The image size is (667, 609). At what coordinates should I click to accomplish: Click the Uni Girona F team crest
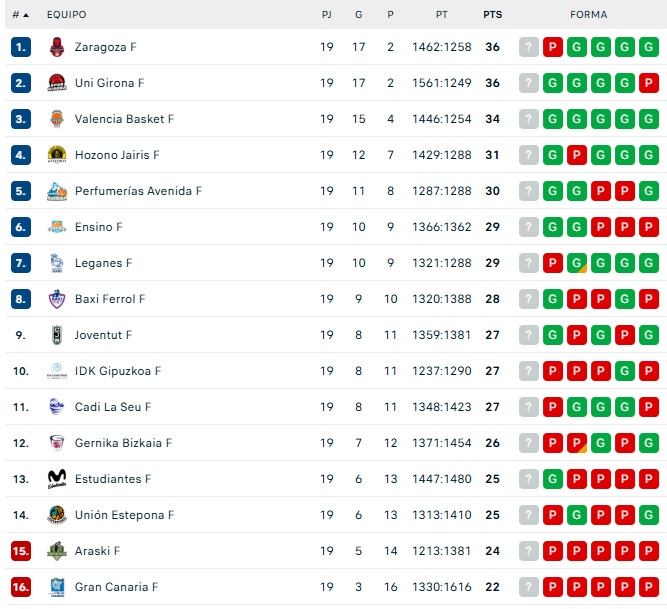coord(56,83)
